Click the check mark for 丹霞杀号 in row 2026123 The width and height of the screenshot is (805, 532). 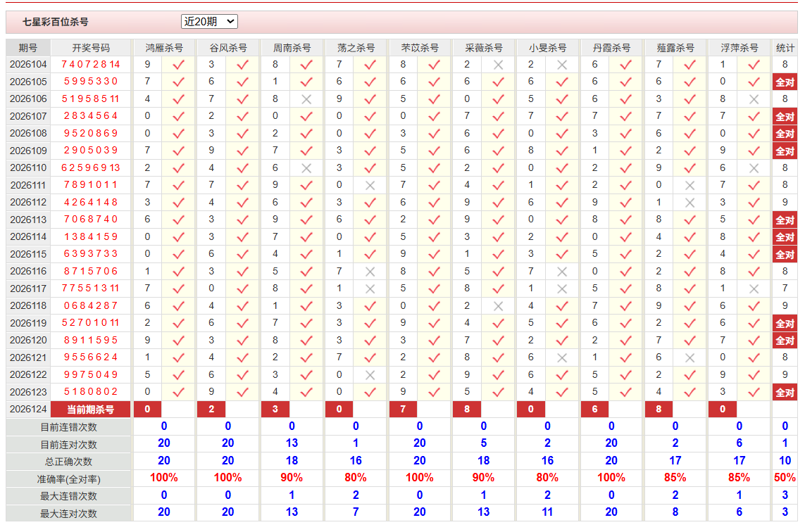pos(626,393)
